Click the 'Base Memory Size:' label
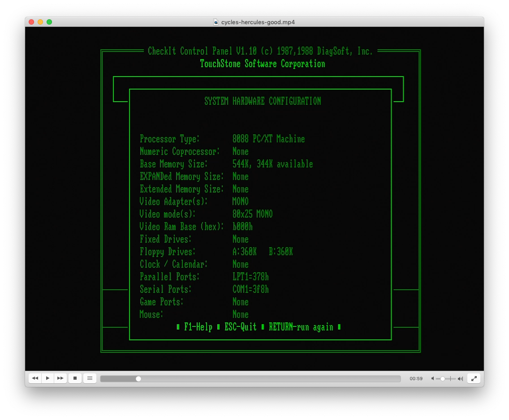This screenshot has height=420, width=509. tap(173, 164)
